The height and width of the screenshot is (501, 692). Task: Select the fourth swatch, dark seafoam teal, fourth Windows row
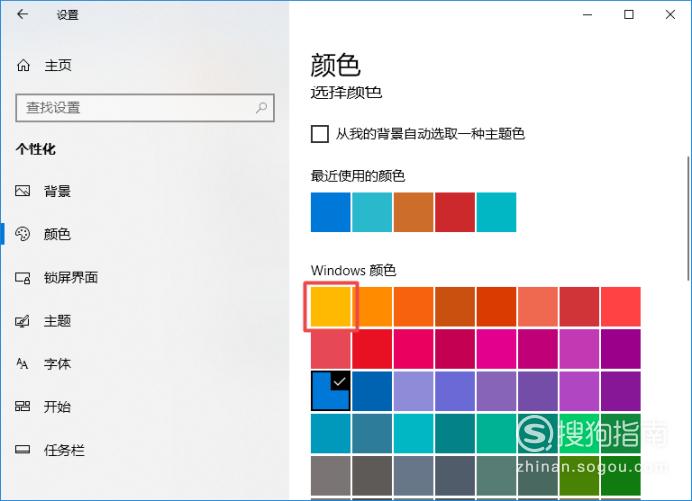pyautogui.click(x=455, y=433)
